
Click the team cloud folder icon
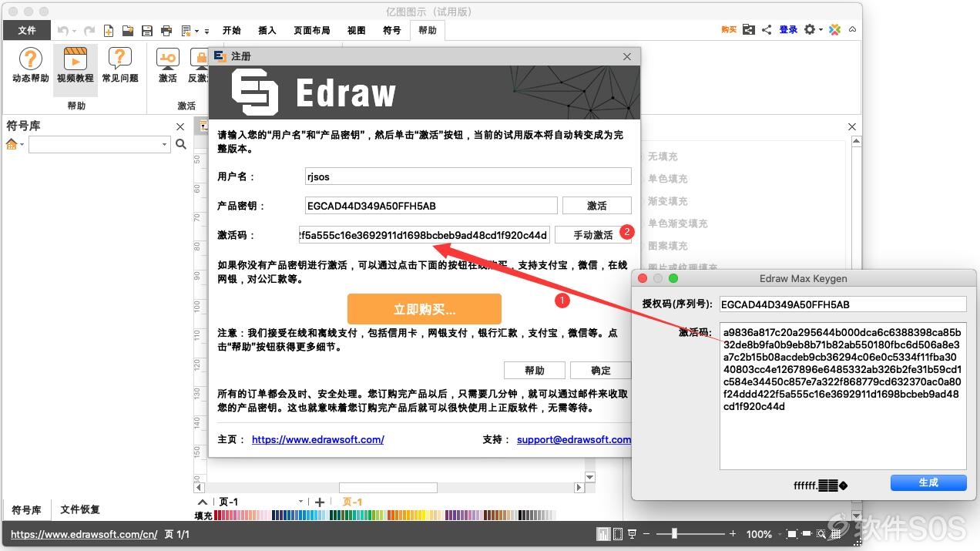[x=748, y=29]
